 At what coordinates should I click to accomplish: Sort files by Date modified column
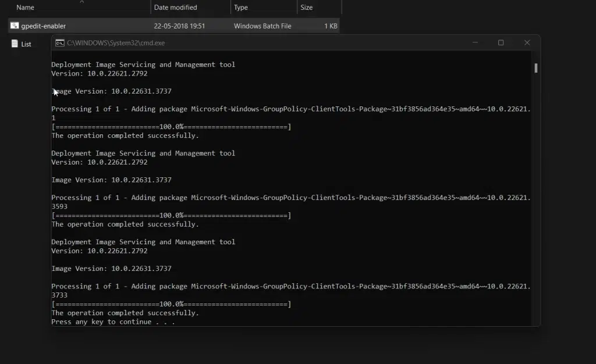tap(175, 7)
